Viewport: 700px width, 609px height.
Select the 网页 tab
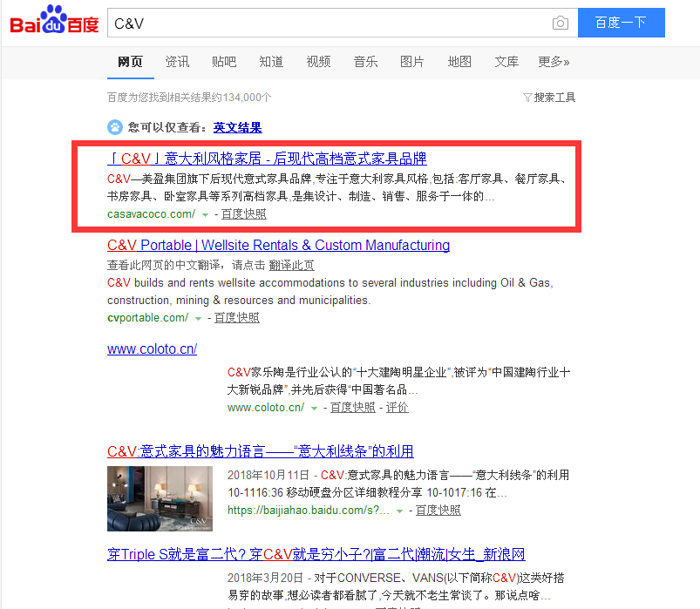[x=131, y=62]
